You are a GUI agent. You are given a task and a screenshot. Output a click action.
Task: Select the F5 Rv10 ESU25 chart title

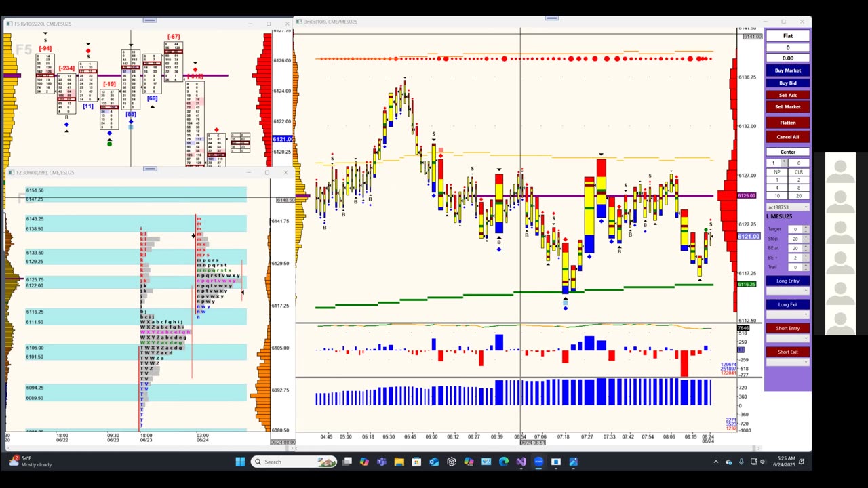(42, 24)
